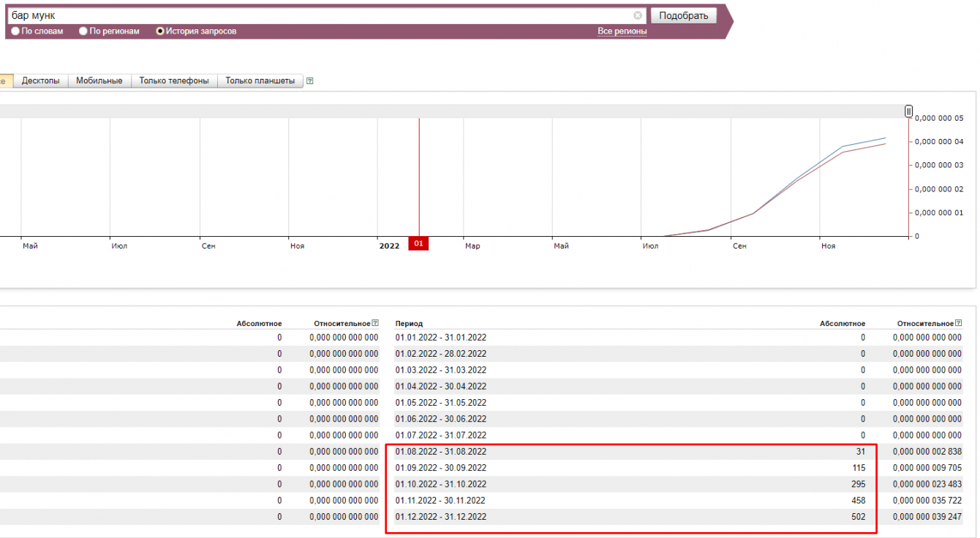
Task: Click the '0,000 000 04' y-axis label
Action: click(x=939, y=142)
